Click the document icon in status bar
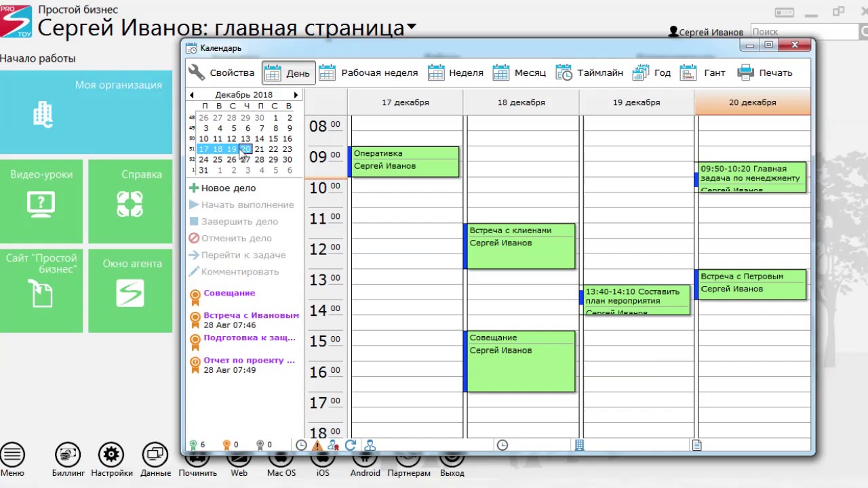The height and width of the screenshot is (488, 868). [x=696, y=445]
